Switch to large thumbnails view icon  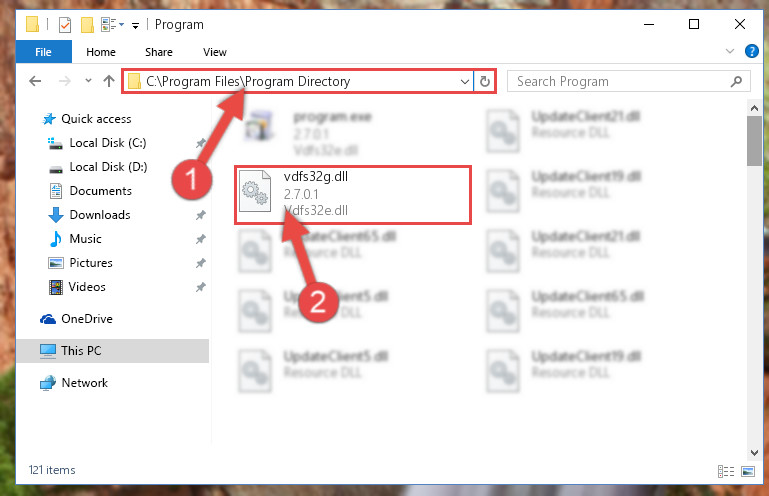[x=748, y=471]
